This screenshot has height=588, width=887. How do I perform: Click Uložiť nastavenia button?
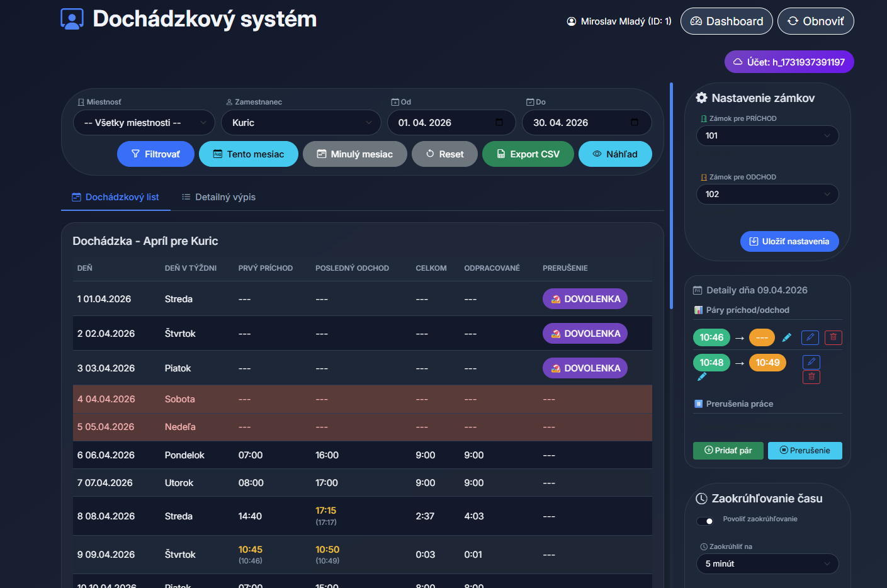pyautogui.click(x=789, y=242)
